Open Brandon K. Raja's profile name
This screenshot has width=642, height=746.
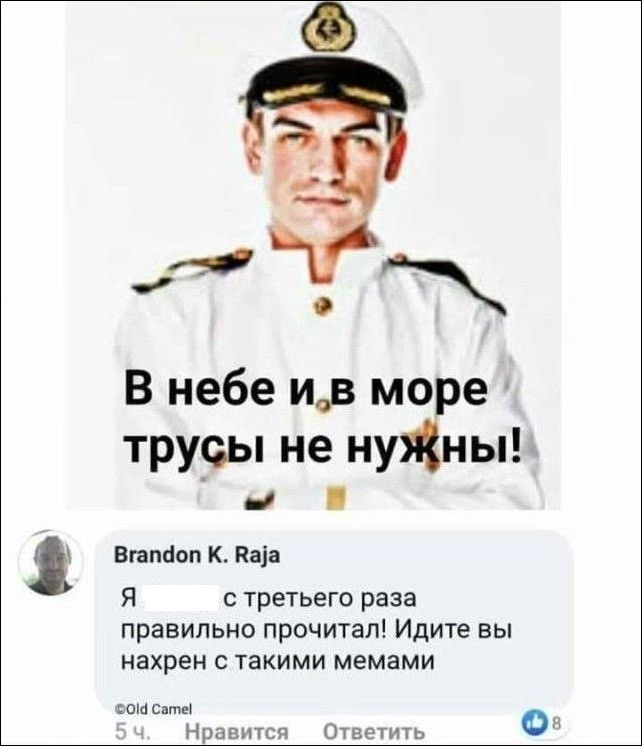click(198, 555)
